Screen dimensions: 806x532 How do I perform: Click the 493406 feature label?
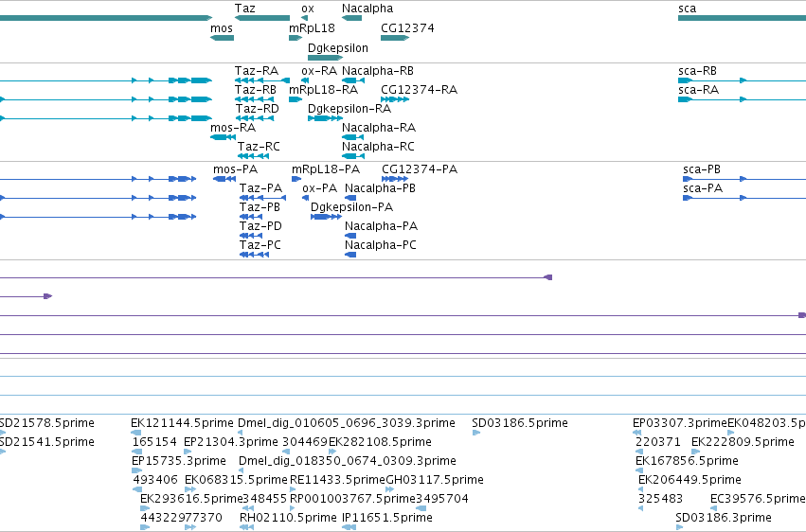pos(154,480)
